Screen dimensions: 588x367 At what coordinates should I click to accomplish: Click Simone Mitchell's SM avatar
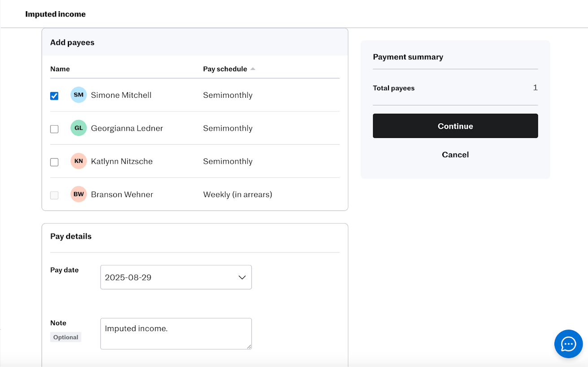(x=78, y=95)
